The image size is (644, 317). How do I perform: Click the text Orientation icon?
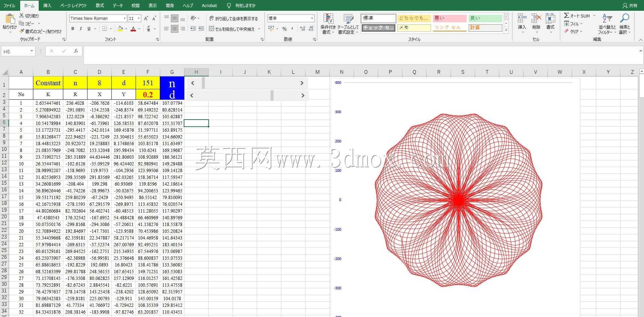pos(193,18)
